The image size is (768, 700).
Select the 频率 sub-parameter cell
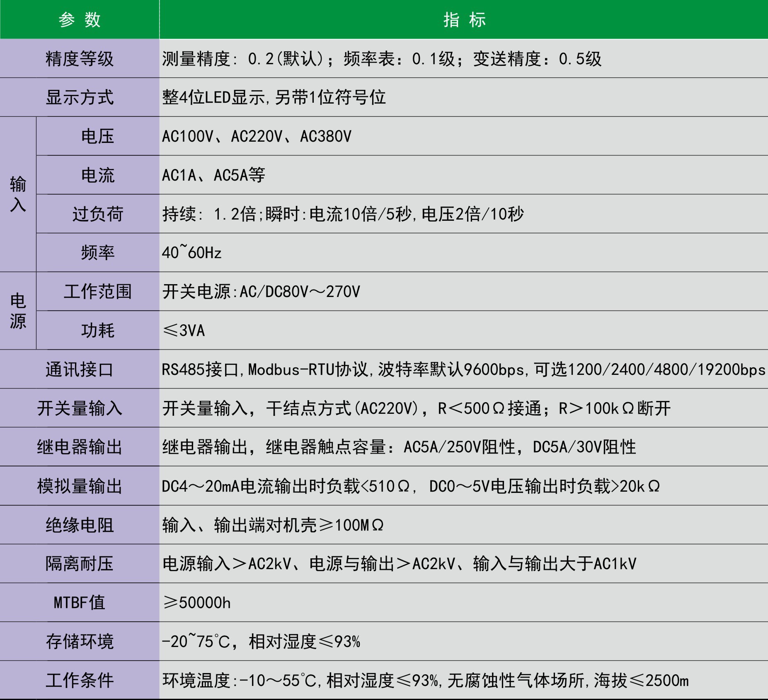tap(98, 253)
